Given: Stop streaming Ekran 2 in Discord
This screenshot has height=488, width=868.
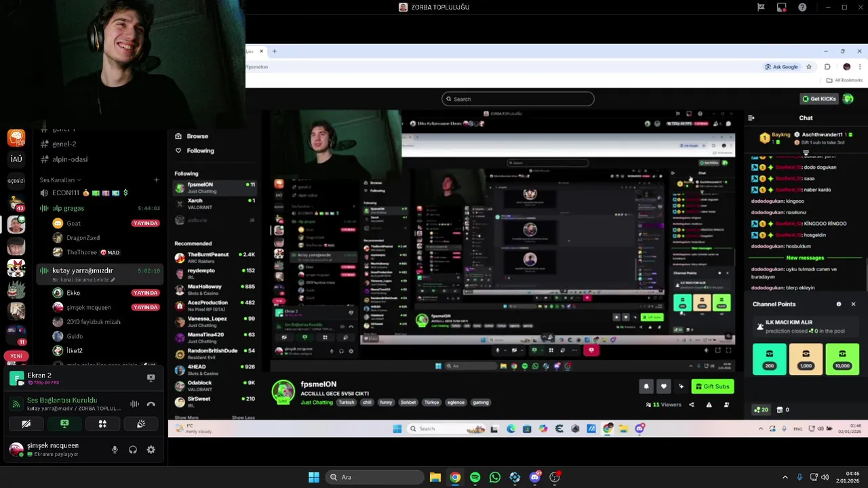Looking at the screenshot, I should pos(151,378).
